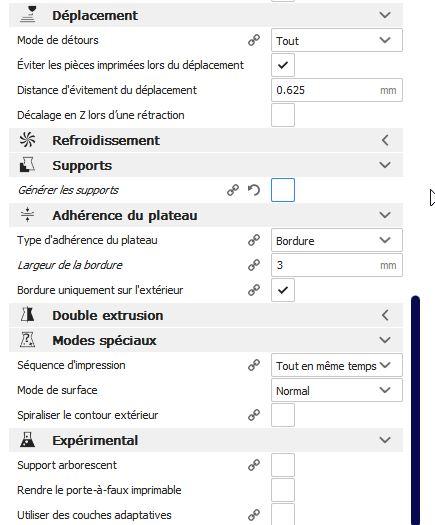Image resolution: width=435 pixels, height=525 pixels.
Task: Click the Expérimental section title
Action: tap(95, 440)
